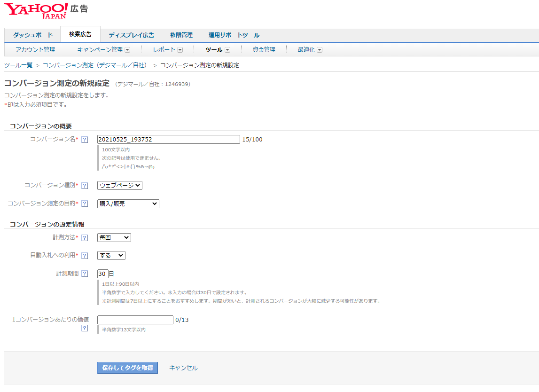The width and height of the screenshot is (539, 392).
Task: Expand the ツール menu arrow
Action: [227, 50]
